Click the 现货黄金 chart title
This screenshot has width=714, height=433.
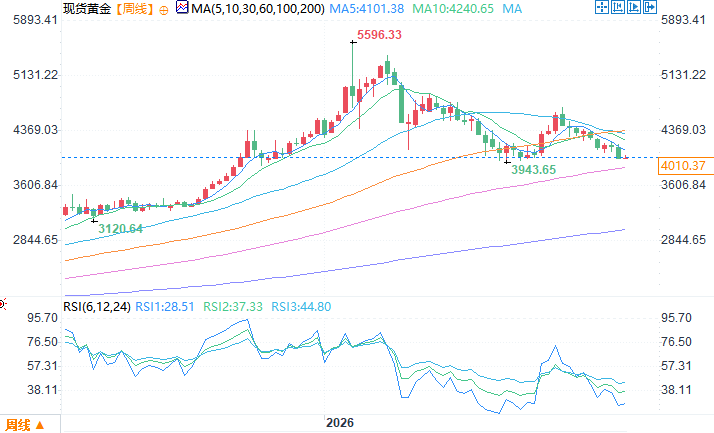point(87,9)
